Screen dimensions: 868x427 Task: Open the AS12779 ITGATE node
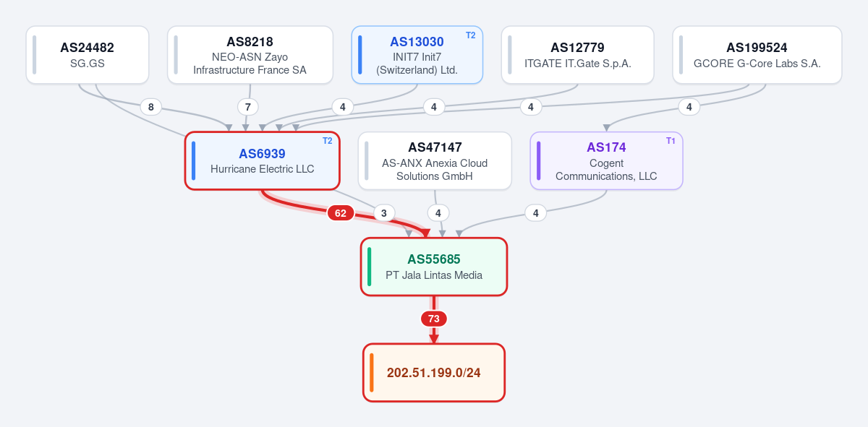point(578,55)
